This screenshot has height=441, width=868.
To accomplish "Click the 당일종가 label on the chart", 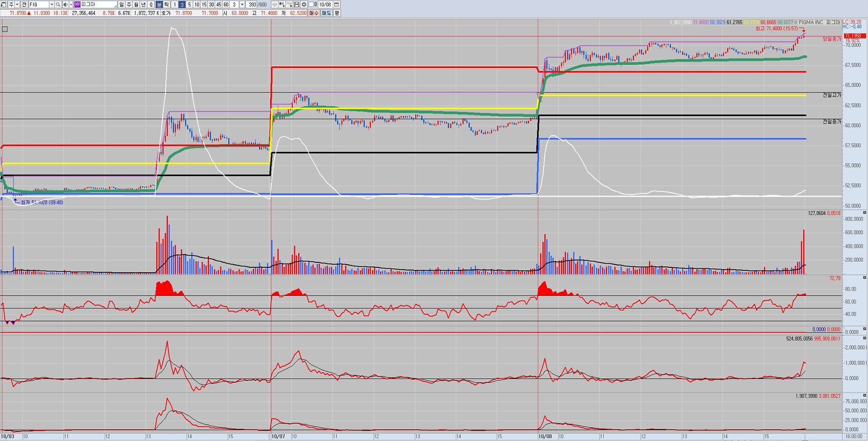I will 832,39.
